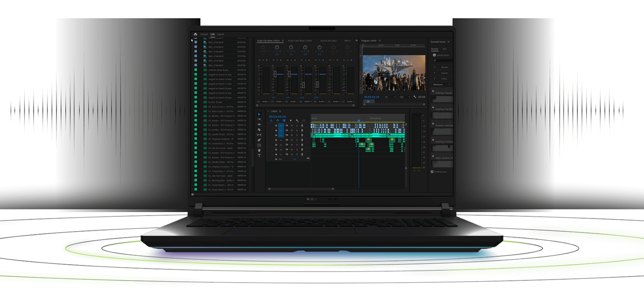
Task: Open timeline display settings wrench
Action: tap(297, 120)
